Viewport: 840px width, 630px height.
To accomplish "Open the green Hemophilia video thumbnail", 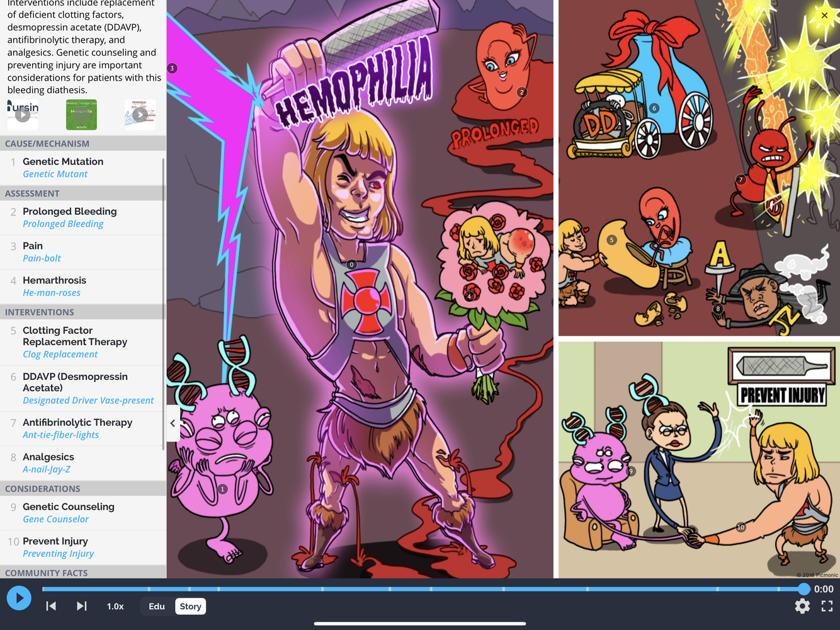I will [x=81, y=115].
